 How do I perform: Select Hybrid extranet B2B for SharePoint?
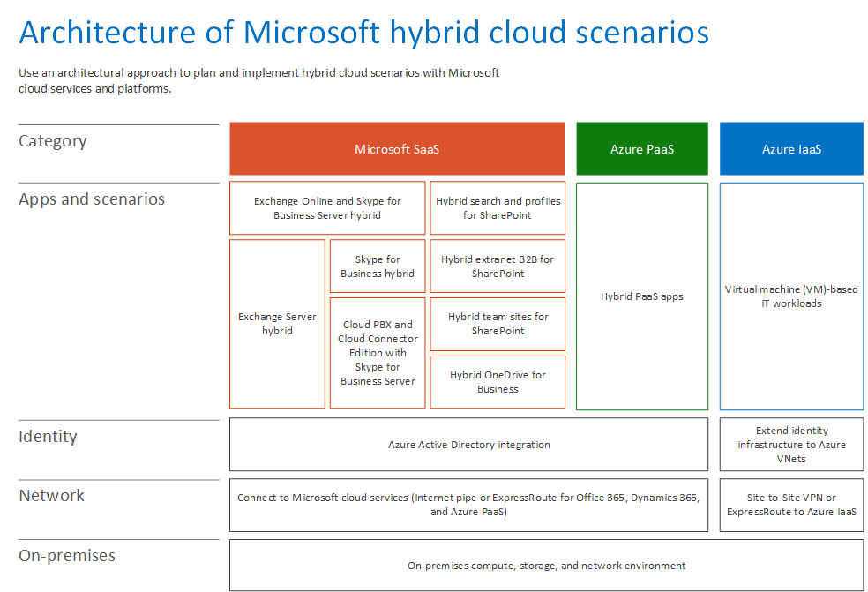coord(498,266)
